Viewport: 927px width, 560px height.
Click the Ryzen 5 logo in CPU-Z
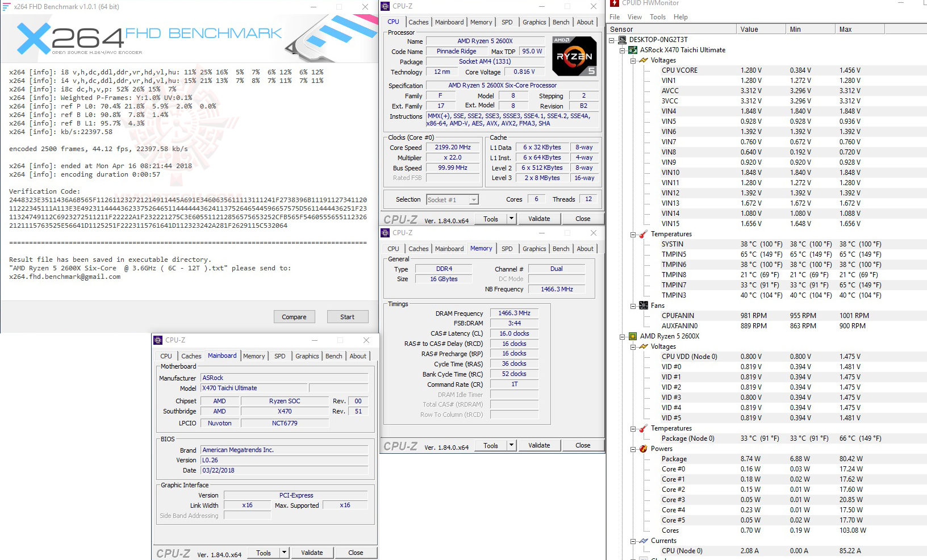[574, 56]
